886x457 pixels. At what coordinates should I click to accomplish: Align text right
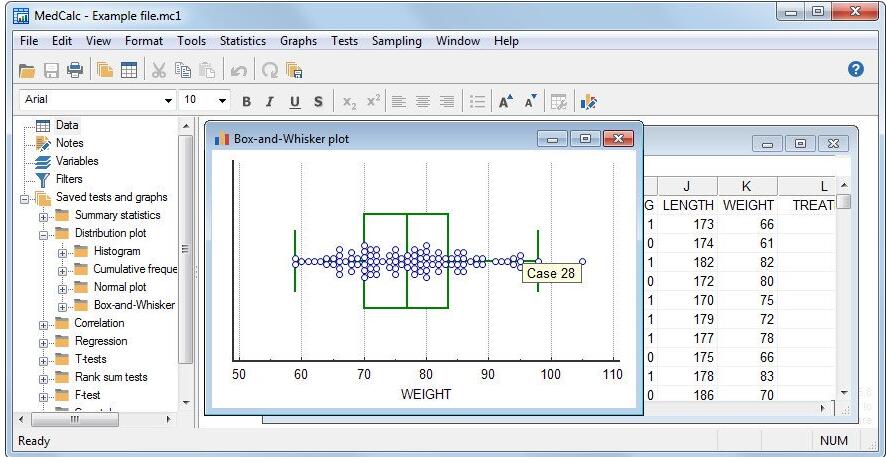coord(447,102)
